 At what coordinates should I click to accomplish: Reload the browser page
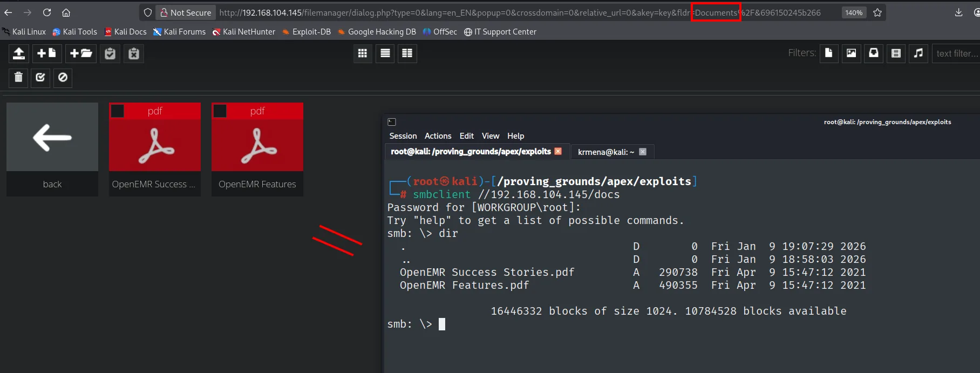47,12
